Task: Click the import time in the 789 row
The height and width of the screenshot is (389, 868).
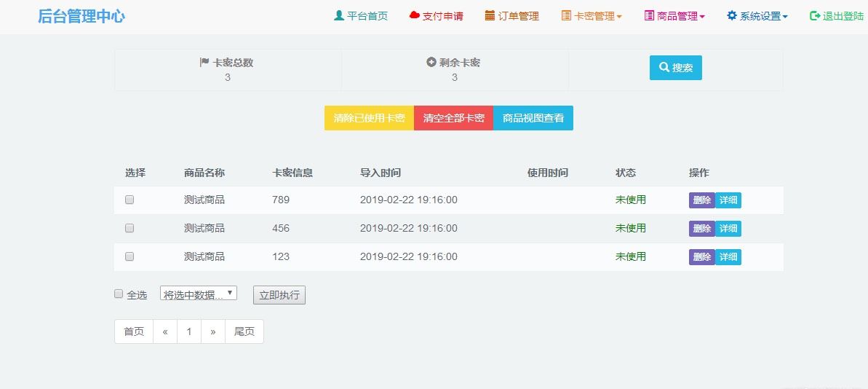Action: tap(409, 200)
